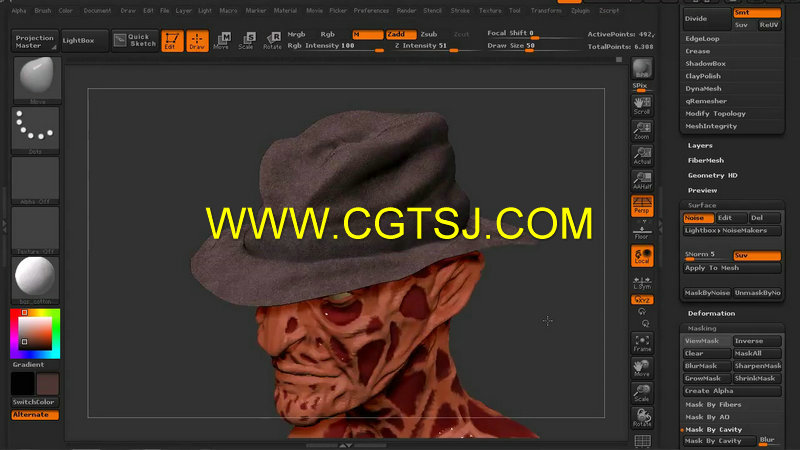Open Projection Master
The width and height of the screenshot is (800, 450).
click(34, 41)
